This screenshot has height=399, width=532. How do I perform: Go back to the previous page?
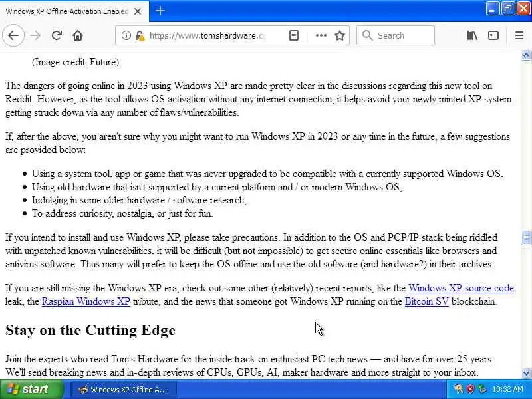click(x=13, y=35)
